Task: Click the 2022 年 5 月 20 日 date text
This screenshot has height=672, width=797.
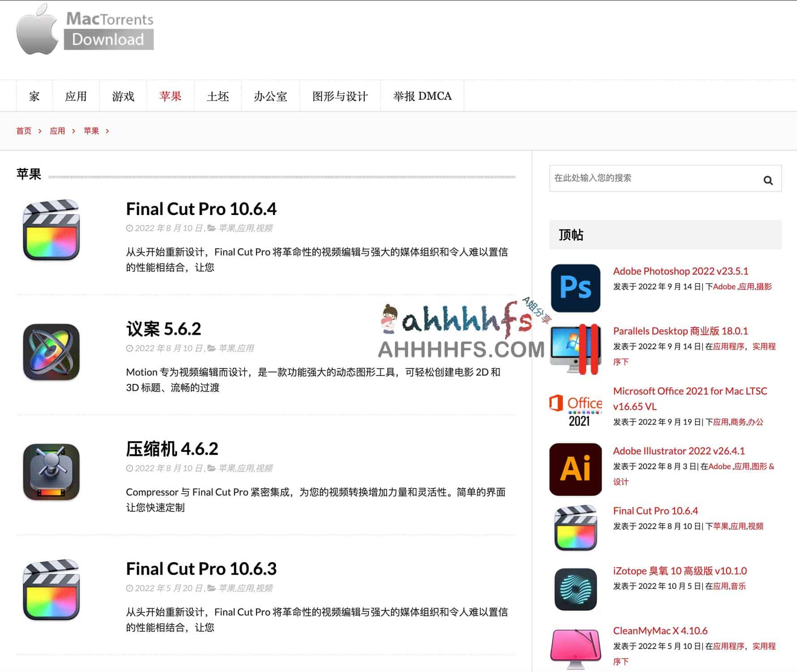Action: [x=169, y=588]
